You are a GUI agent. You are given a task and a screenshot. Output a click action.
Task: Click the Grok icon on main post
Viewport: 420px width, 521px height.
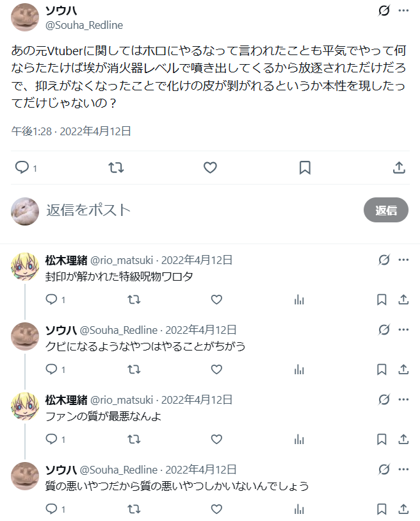tap(384, 11)
